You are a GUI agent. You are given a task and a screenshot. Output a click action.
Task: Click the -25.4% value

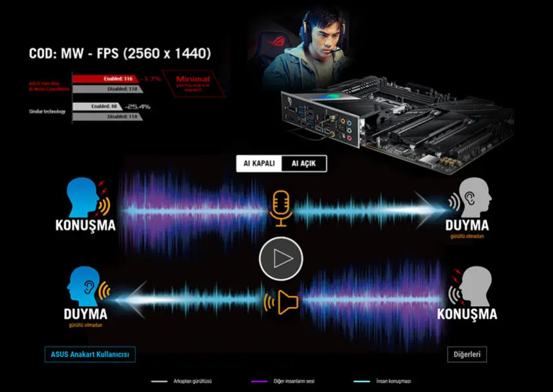click(x=138, y=107)
